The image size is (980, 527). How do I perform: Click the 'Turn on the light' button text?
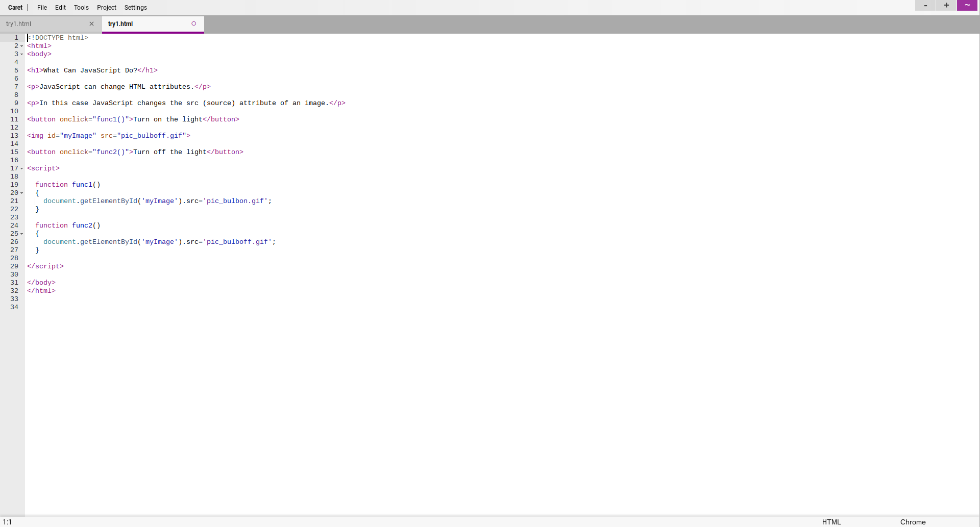[x=168, y=119]
